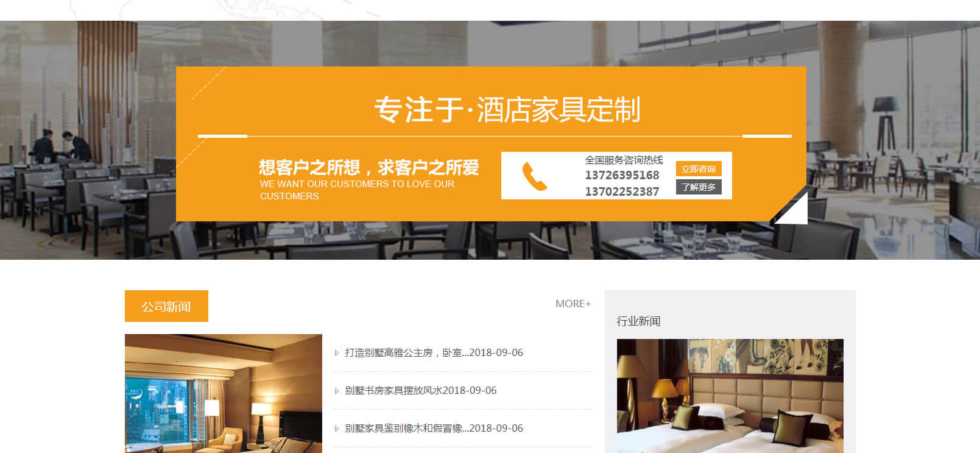The image size is (980, 453).
Task: Open the company news hotel room thumbnail
Action: 224,393
